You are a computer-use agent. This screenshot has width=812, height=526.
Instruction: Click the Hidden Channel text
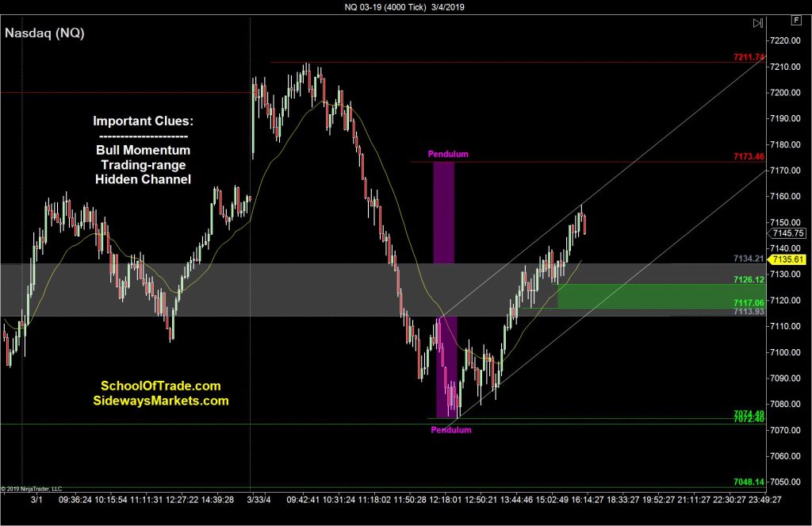pos(143,179)
